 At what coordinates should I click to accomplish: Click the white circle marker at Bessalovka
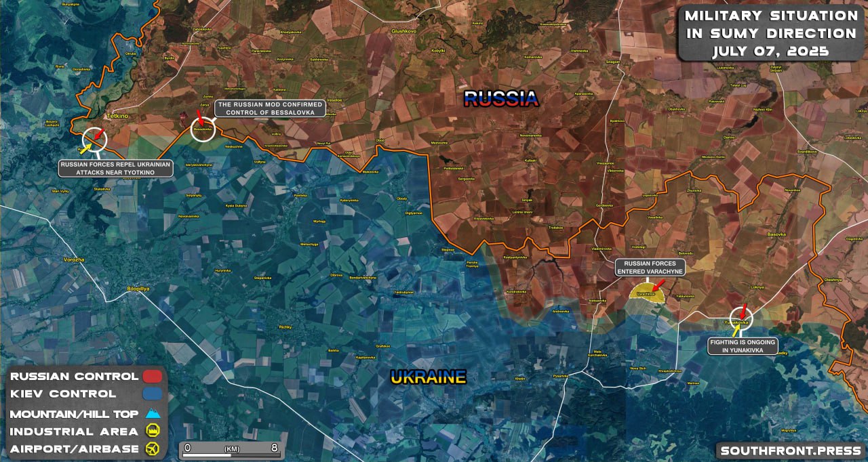coord(203,129)
